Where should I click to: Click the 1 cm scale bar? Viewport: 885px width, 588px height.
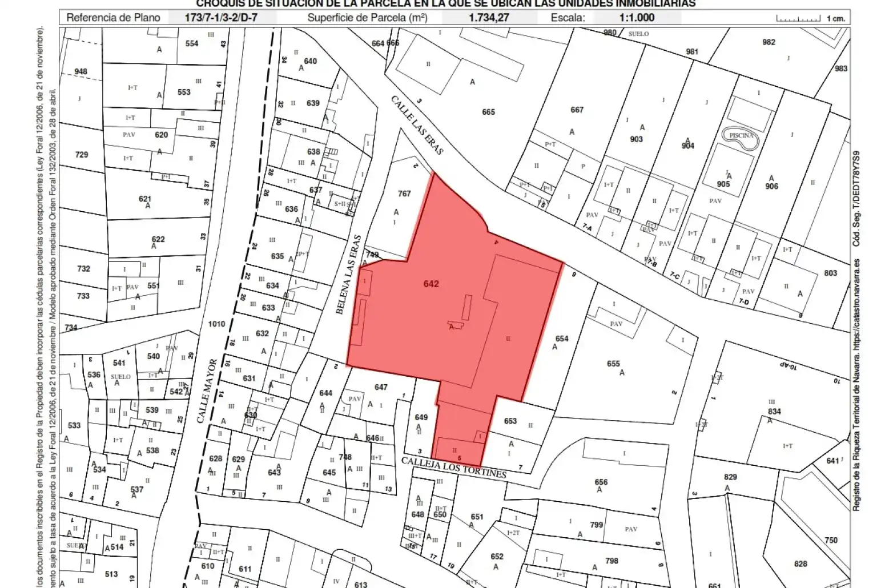(798, 18)
